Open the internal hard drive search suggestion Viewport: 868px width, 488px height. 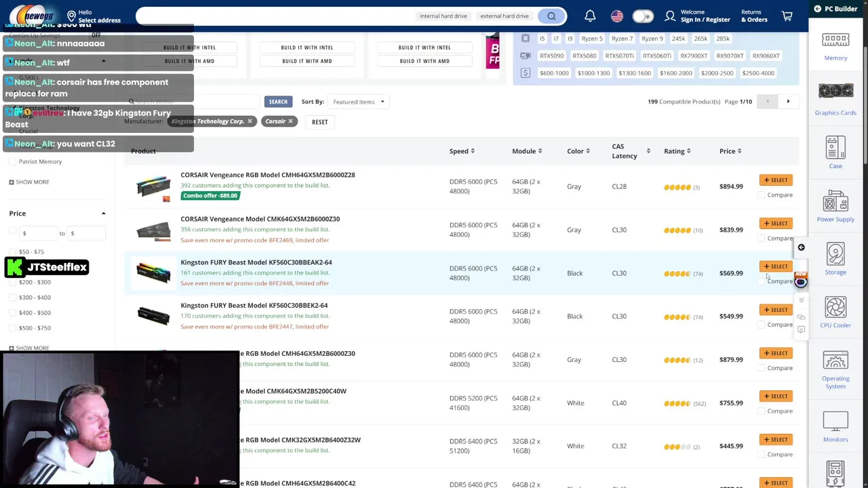pos(443,16)
